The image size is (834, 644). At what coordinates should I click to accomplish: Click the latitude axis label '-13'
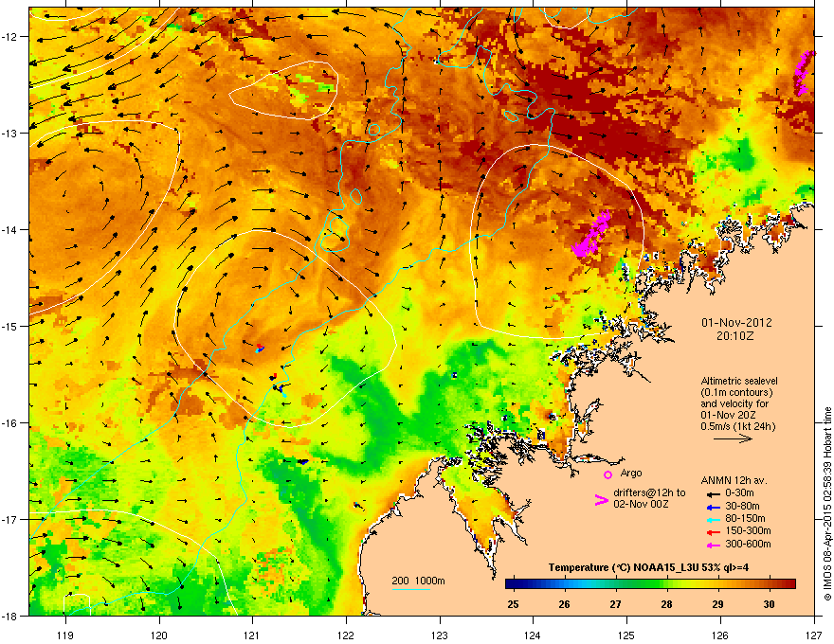pyautogui.click(x=9, y=134)
